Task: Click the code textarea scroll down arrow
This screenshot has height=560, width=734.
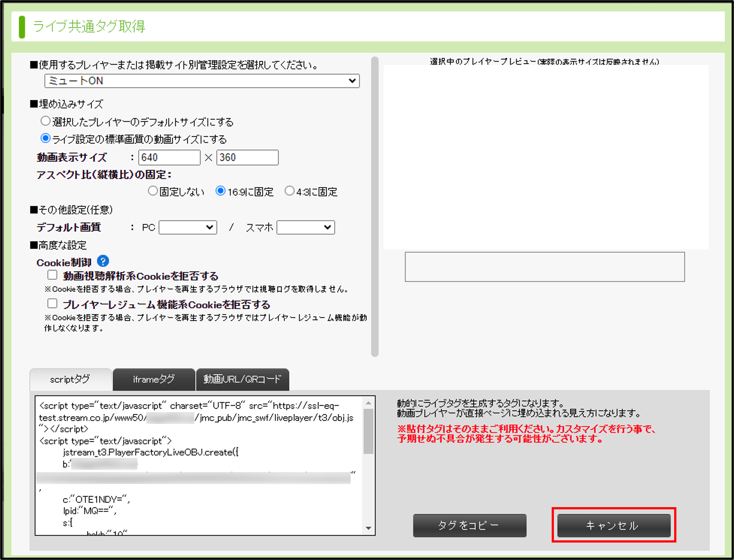Action: (369, 528)
